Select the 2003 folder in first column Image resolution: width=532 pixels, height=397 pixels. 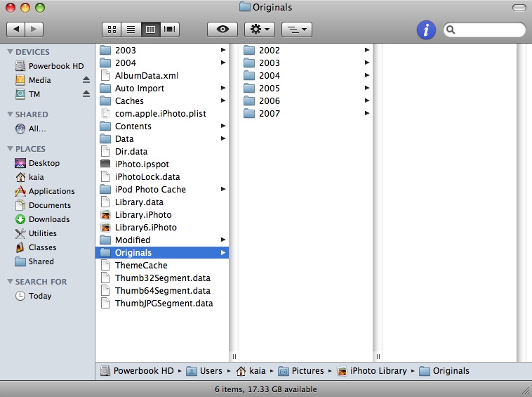(162, 50)
